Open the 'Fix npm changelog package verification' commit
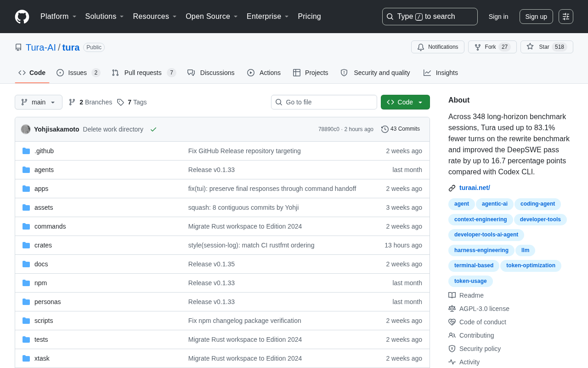The width and height of the screenshot is (588, 368). point(245,321)
